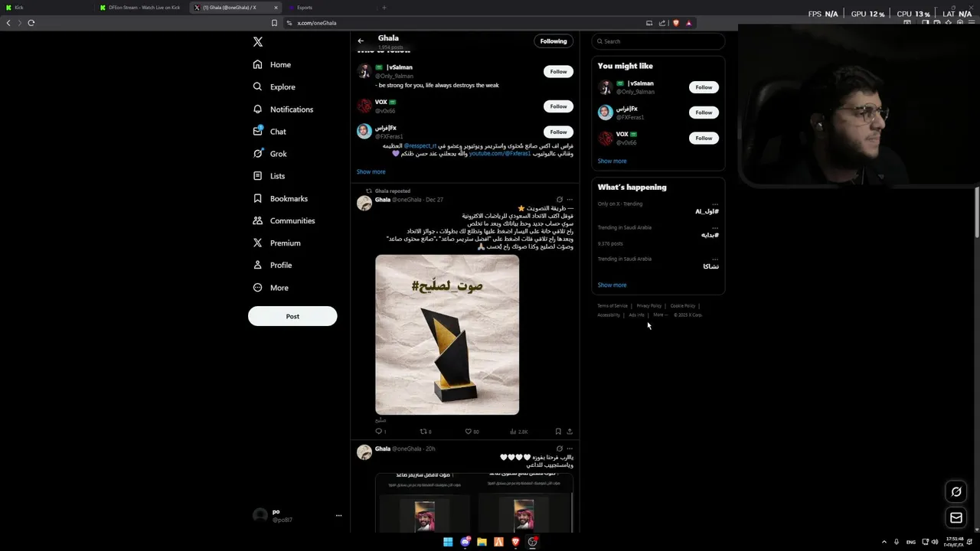Open Notifications in the sidebar
This screenshot has height=551, width=980.
click(x=283, y=109)
